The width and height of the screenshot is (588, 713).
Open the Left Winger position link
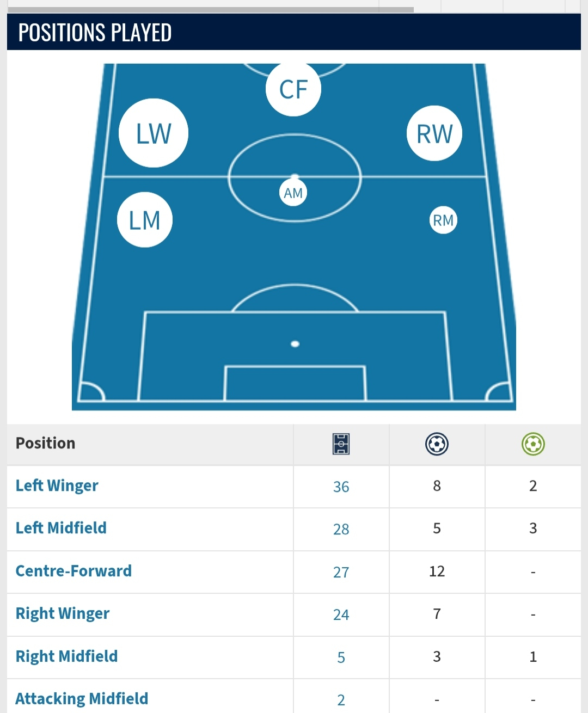[57, 485]
